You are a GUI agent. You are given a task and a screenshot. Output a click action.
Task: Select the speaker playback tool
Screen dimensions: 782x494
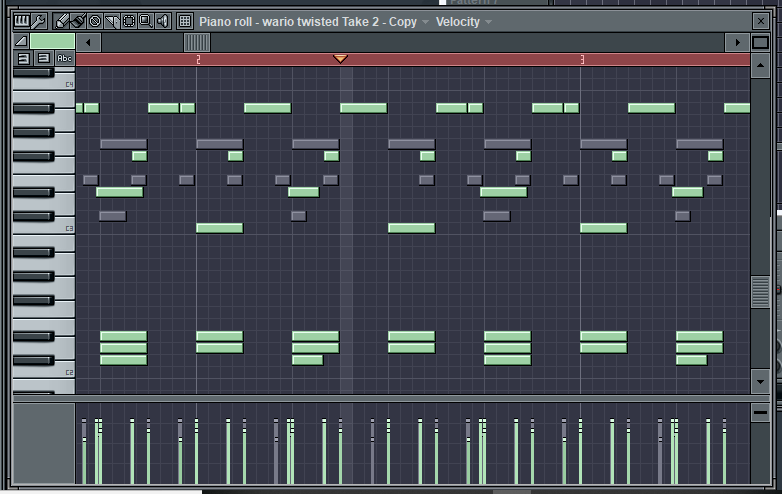[162, 21]
